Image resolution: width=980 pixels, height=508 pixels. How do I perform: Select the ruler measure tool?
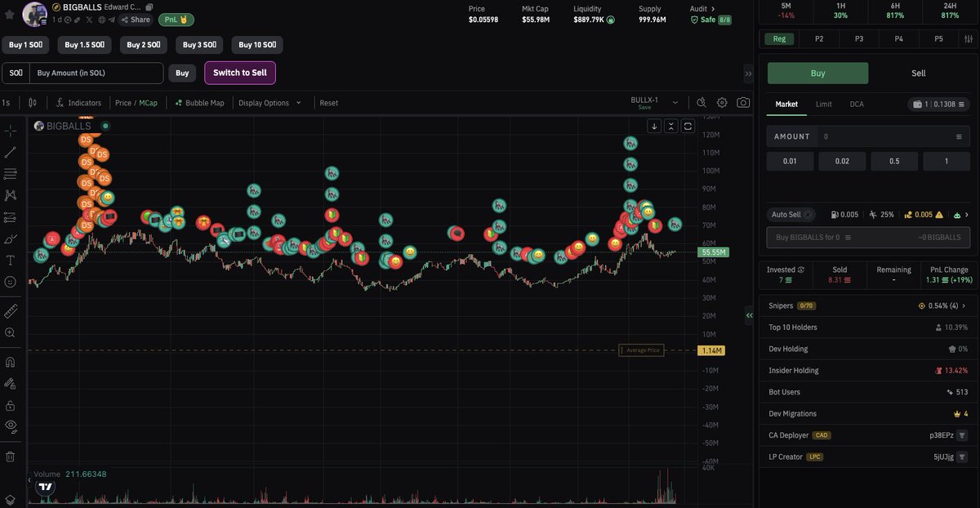(x=11, y=311)
